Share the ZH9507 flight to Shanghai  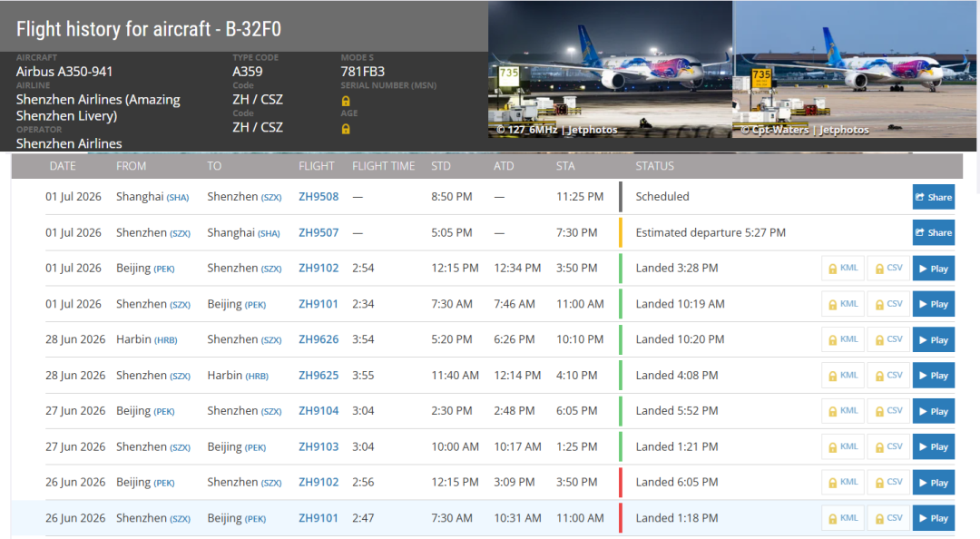pos(933,232)
